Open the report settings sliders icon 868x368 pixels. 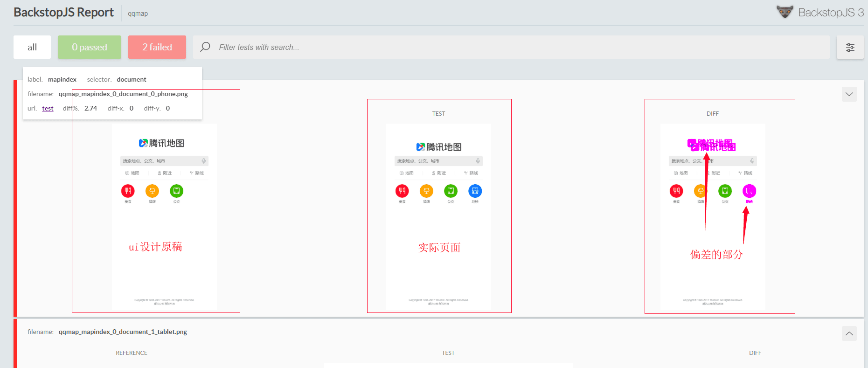click(x=850, y=47)
